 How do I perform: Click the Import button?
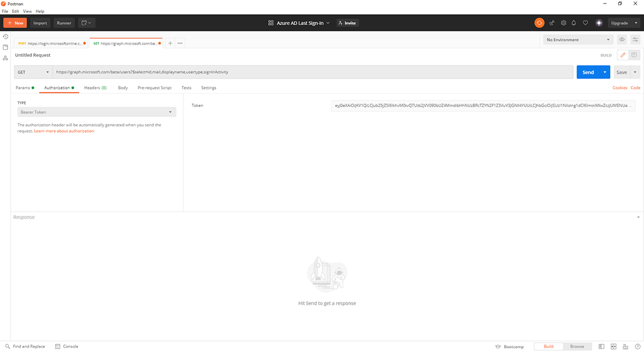tap(40, 23)
